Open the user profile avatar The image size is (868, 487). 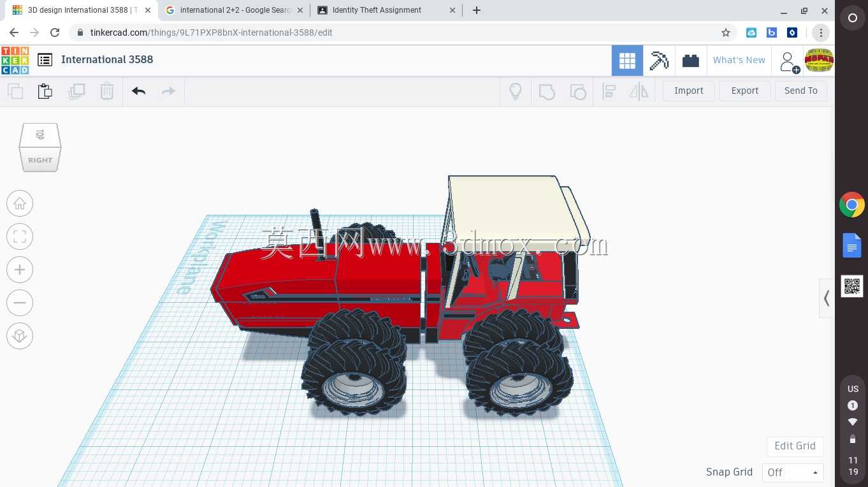coord(819,61)
